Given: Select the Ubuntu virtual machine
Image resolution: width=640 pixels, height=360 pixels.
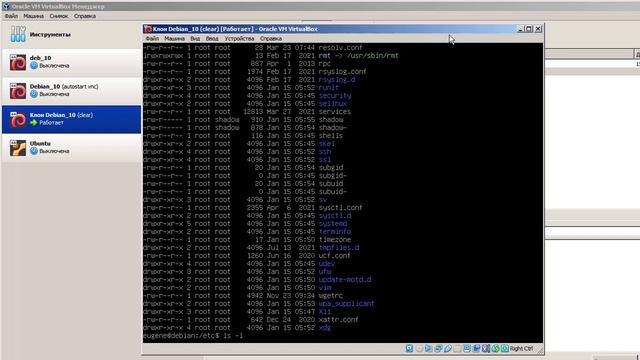Looking at the screenshot, I should (71, 148).
